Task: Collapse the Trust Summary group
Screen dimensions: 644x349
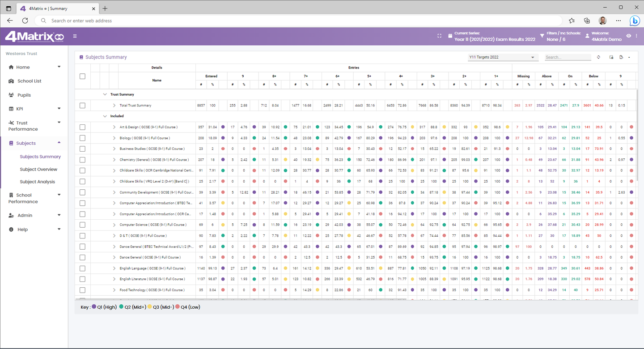Action: tap(105, 94)
